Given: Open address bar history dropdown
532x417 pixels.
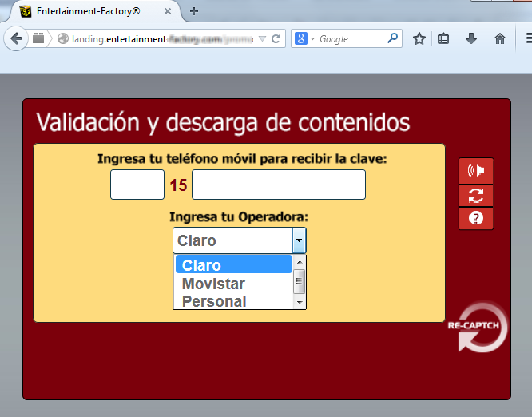Looking at the screenshot, I should [262, 38].
